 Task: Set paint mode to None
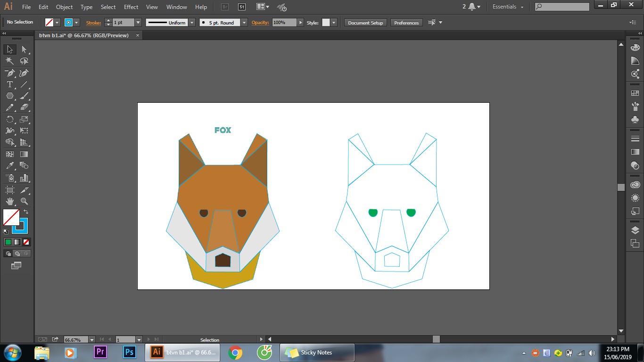26,242
